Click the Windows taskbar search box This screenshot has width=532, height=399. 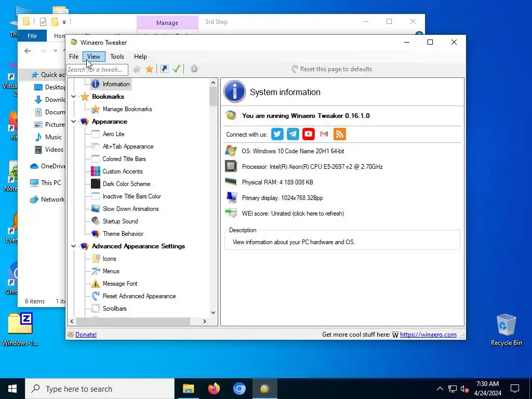point(100,389)
